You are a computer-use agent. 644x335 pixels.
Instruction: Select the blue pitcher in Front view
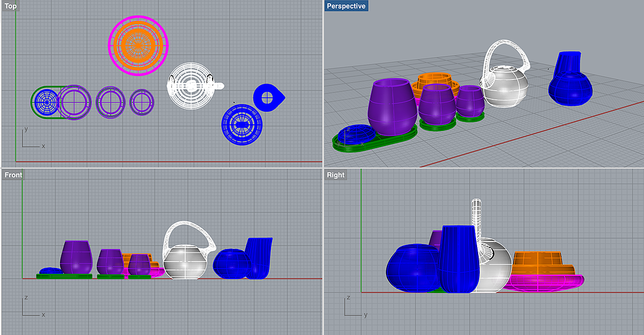[259, 258]
